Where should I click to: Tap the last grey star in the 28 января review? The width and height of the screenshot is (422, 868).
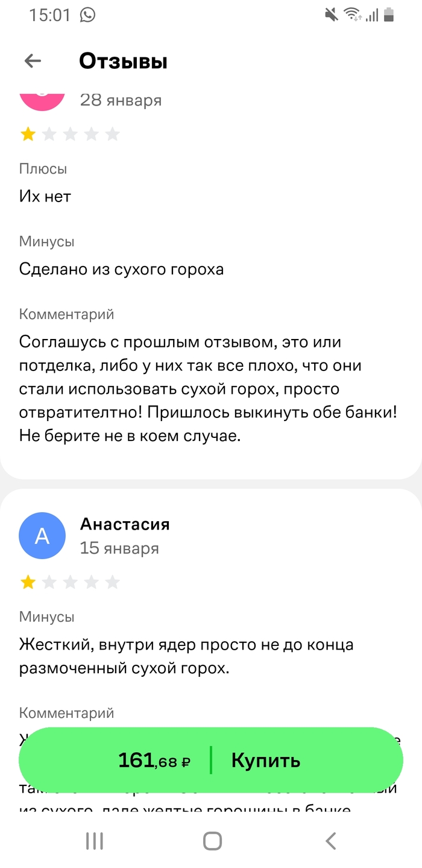point(112,134)
